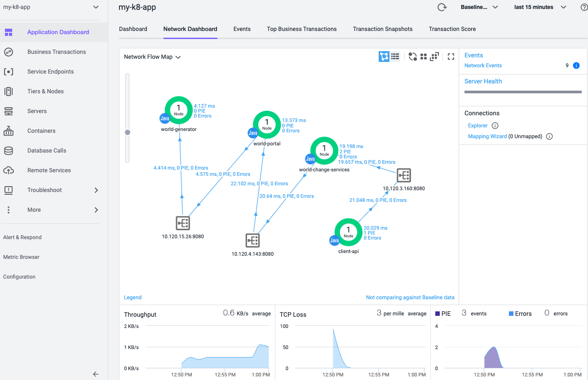This screenshot has height=380, width=588.
Task: Click the flow map zoom slider handle
Action: (x=128, y=132)
